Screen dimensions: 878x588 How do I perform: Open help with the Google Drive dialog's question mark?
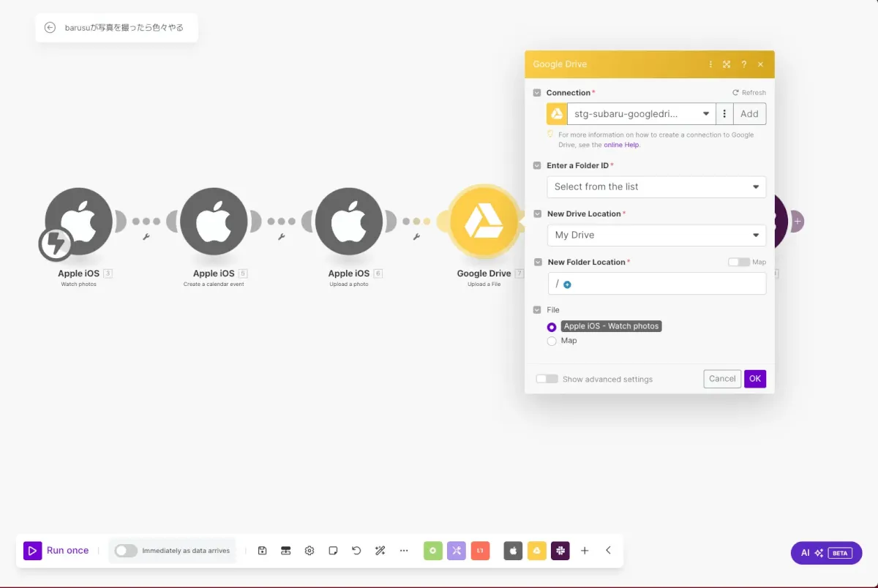pos(743,64)
